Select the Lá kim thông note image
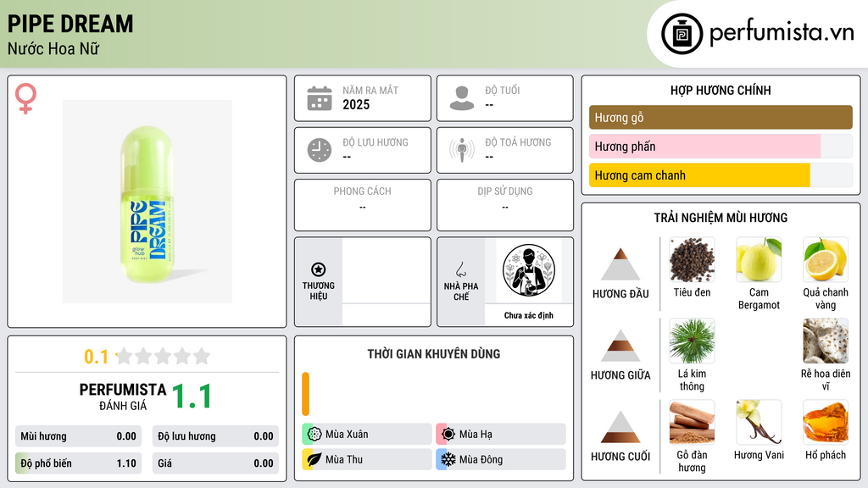The width and height of the screenshot is (868, 488). point(692,341)
